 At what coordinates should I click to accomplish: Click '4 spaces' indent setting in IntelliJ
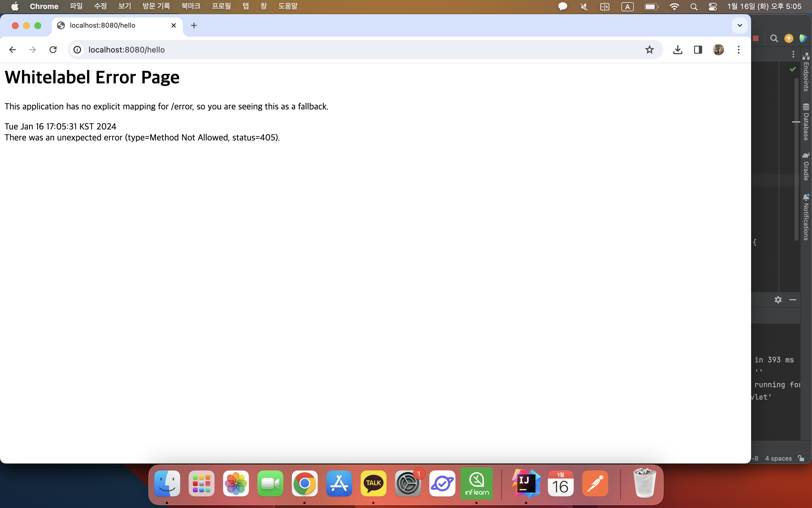click(778, 458)
